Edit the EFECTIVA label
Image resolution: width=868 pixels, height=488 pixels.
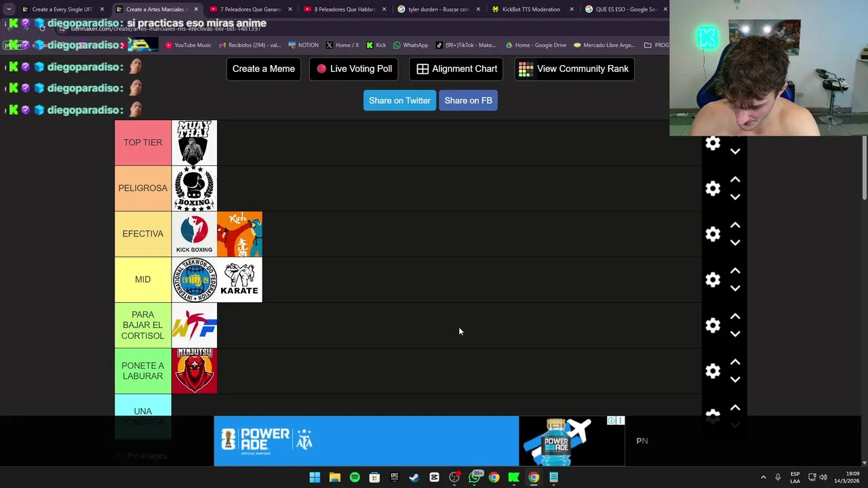142,234
